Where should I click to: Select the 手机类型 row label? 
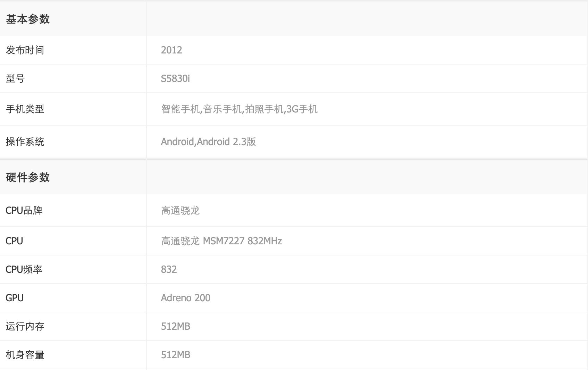point(25,109)
